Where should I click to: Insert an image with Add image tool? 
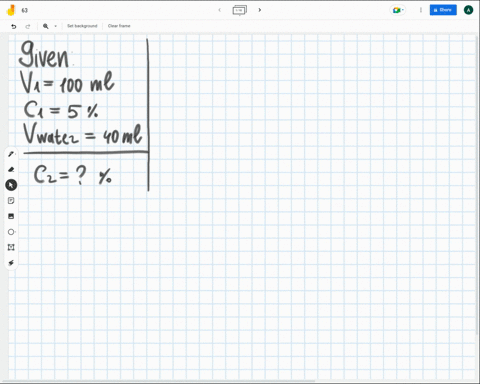click(x=11, y=216)
